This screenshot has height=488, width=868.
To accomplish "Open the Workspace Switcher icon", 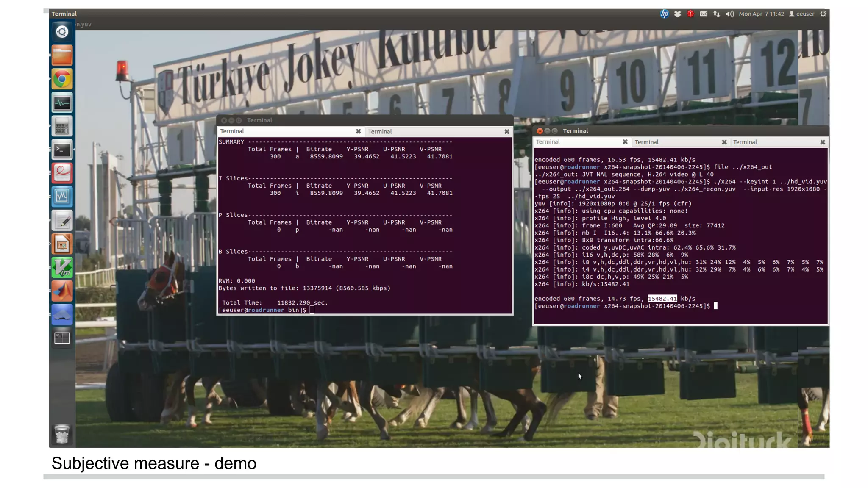I will click(62, 338).
